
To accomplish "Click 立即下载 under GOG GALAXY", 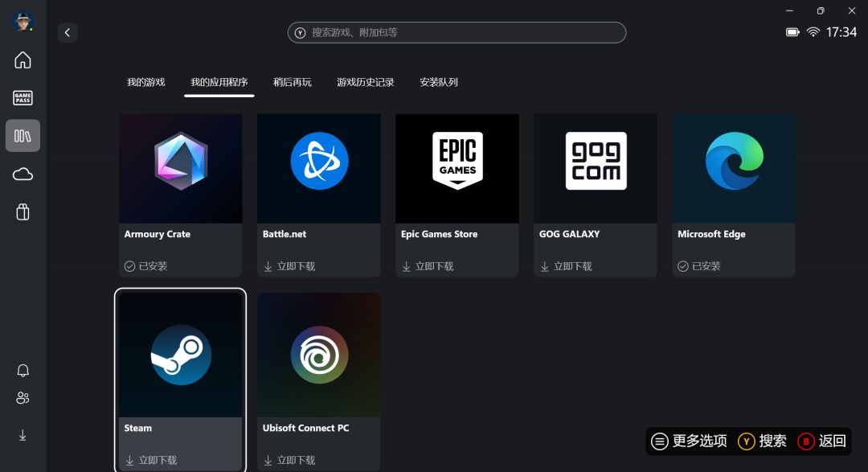I will click(567, 266).
